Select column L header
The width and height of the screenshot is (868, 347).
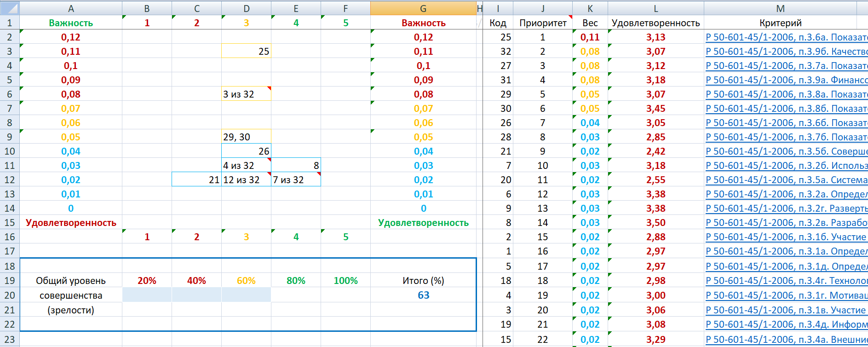655,8
